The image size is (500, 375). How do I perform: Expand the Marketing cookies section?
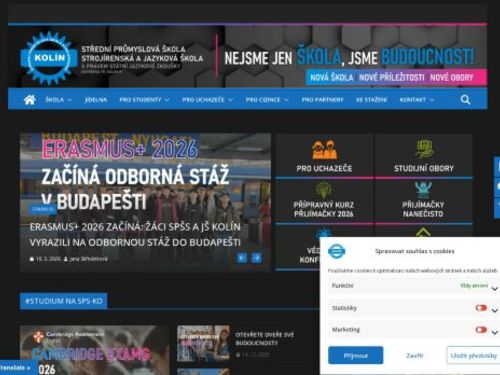click(x=495, y=332)
